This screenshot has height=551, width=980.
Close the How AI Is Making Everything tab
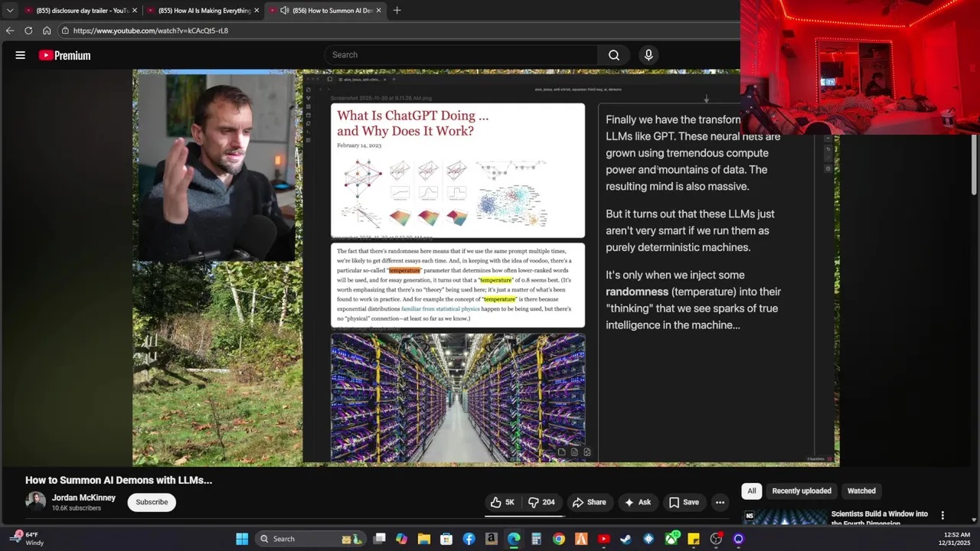[x=256, y=11]
